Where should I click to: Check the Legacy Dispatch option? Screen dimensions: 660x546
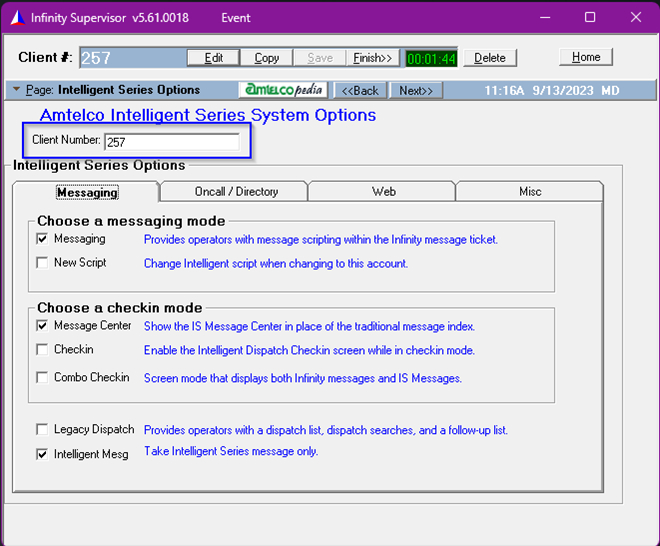[42, 430]
